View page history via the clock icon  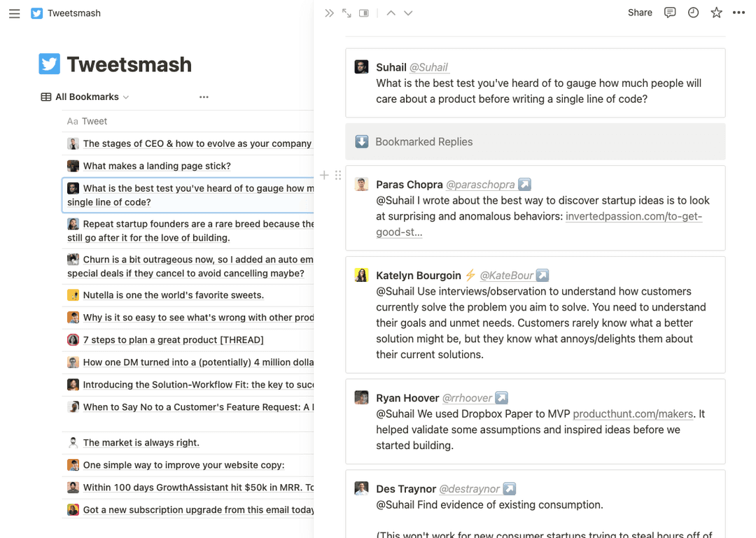(693, 12)
